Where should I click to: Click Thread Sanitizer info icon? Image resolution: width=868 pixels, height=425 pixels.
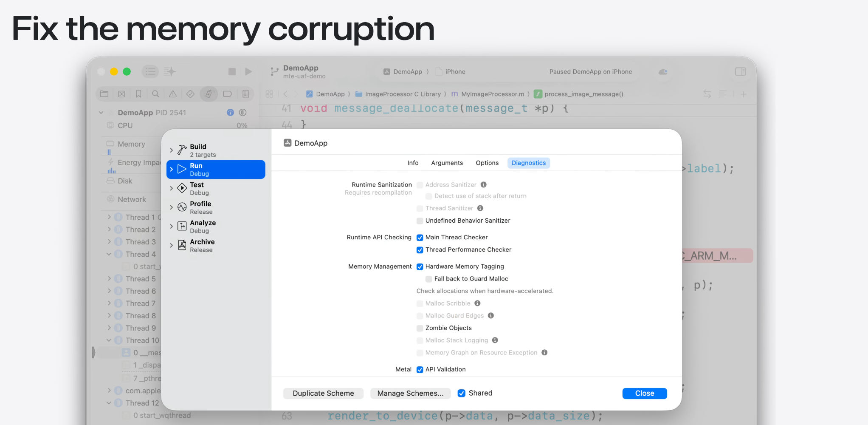pyautogui.click(x=480, y=208)
